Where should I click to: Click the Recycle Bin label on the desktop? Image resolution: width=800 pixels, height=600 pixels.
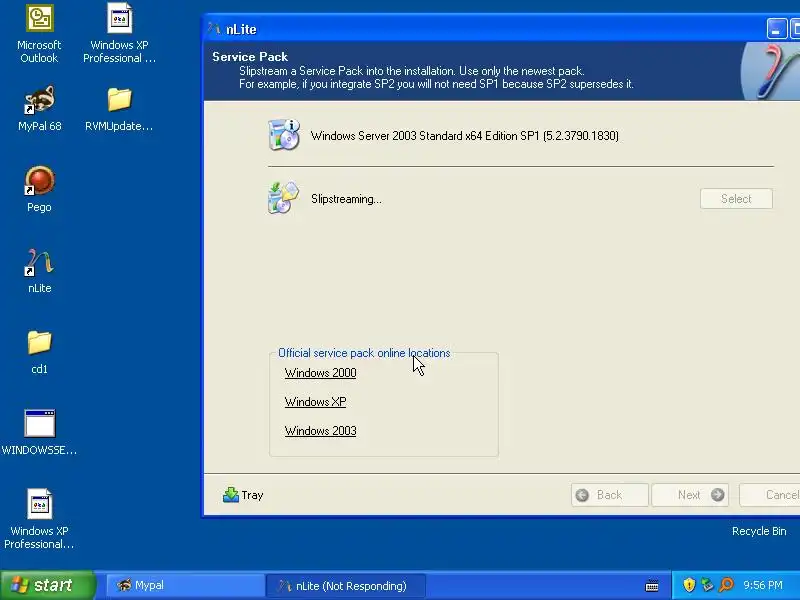(x=759, y=531)
